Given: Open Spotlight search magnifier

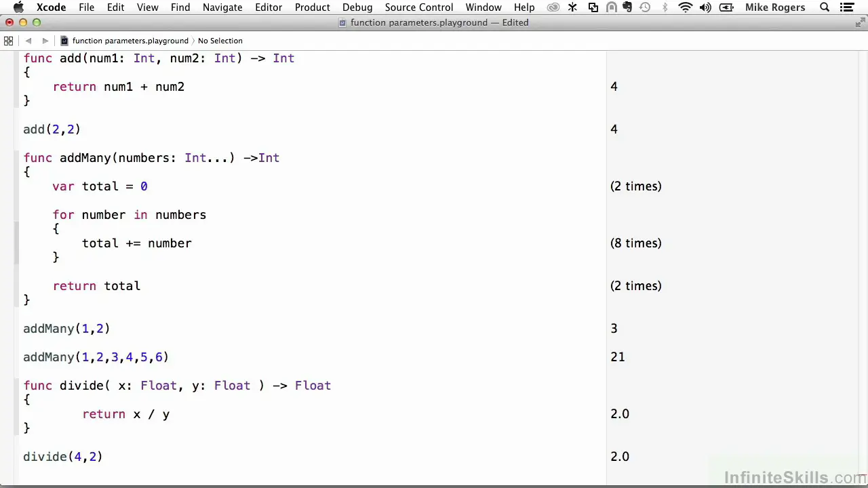Looking at the screenshot, I should (x=825, y=7).
